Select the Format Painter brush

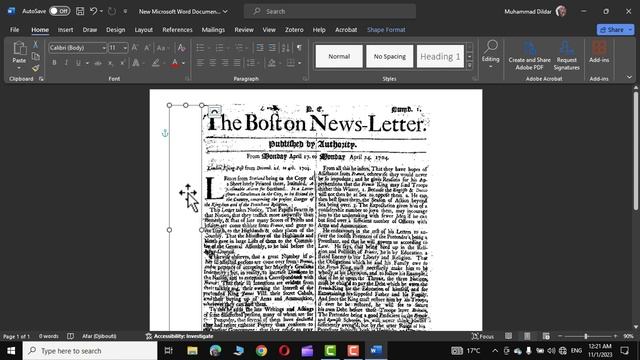(36, 68)
